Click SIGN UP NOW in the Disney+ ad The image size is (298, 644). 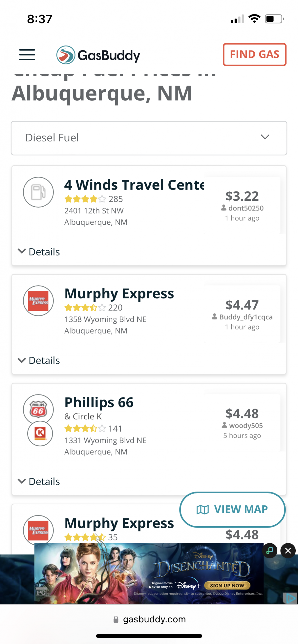[227, 586]
